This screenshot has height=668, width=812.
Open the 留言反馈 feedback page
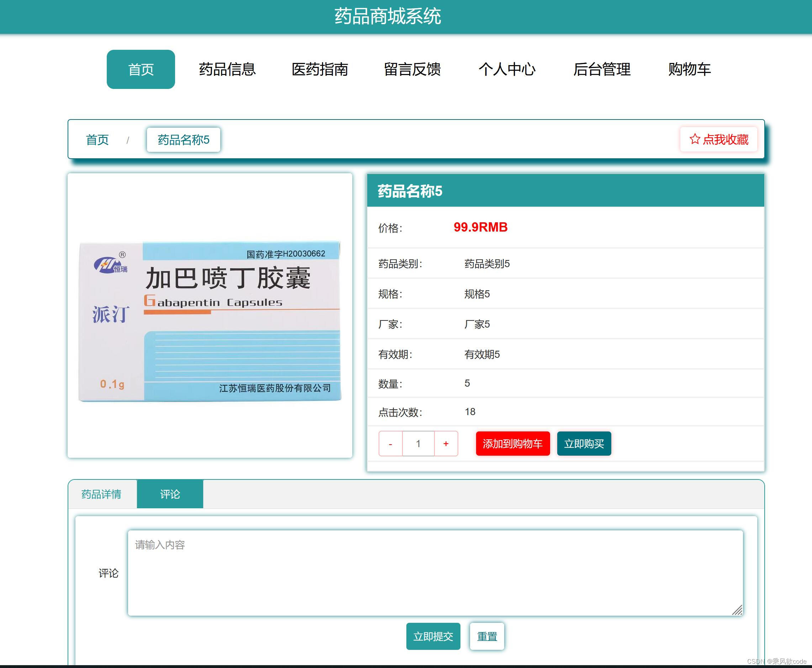(413, 69)
